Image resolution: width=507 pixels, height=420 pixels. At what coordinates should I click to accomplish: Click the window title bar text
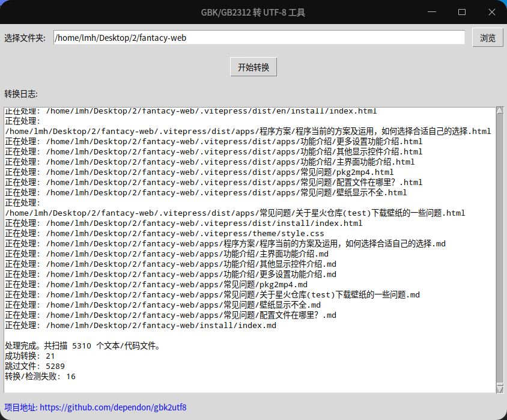pyautogui.click(x=253, y=12)
